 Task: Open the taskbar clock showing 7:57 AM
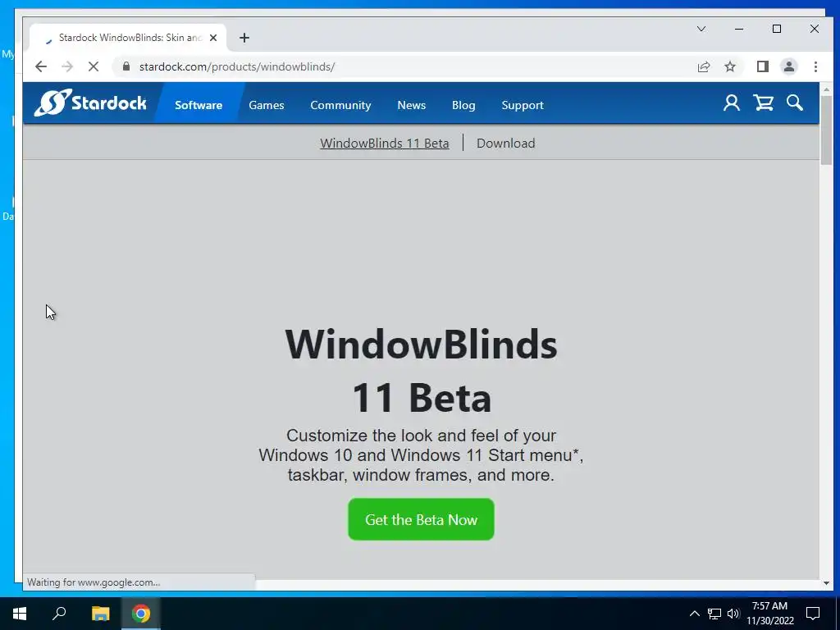pyautogui.click(x=769, y=614)
